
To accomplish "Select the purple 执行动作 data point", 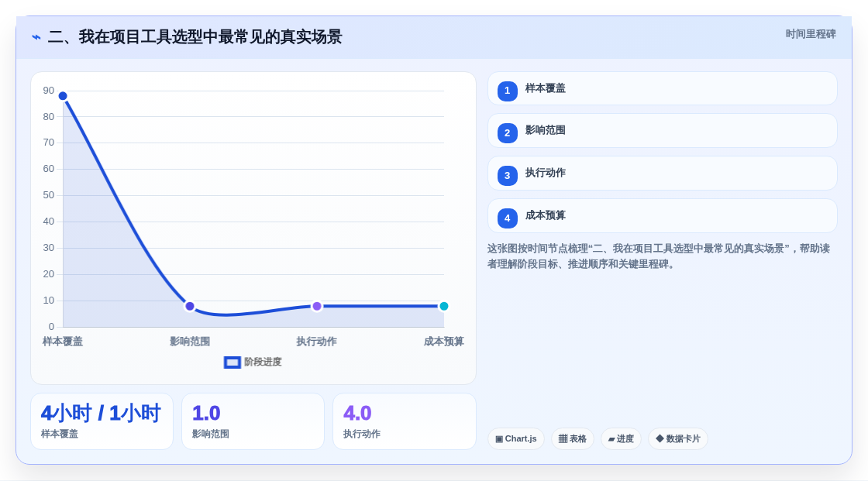I will point(317,306).
